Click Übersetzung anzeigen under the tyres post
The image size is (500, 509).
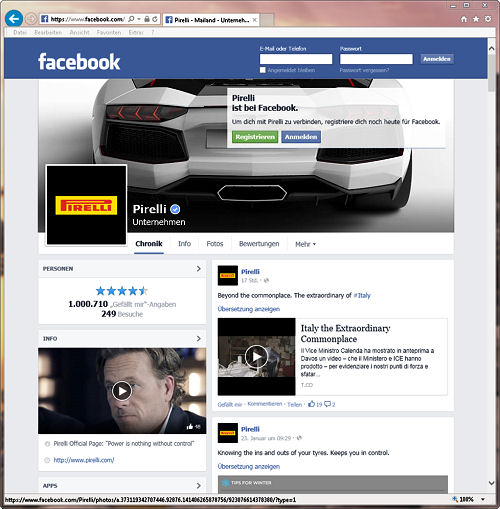pos(249,466)
